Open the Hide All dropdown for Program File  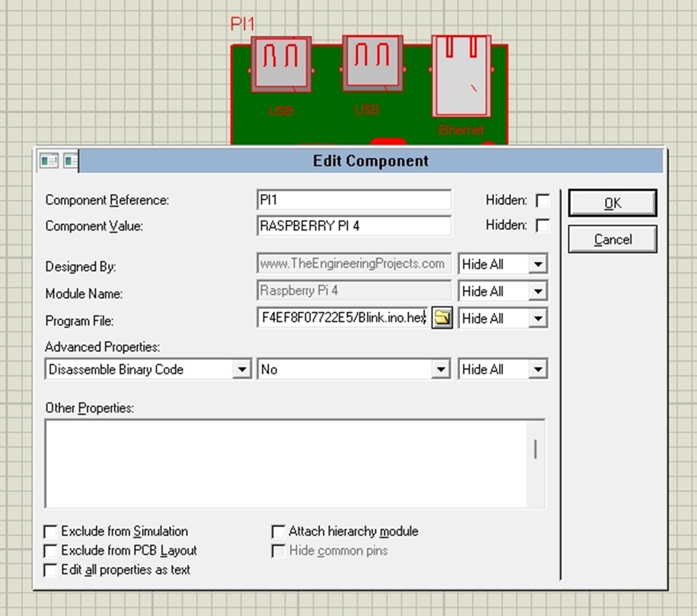tap(537, 318)
